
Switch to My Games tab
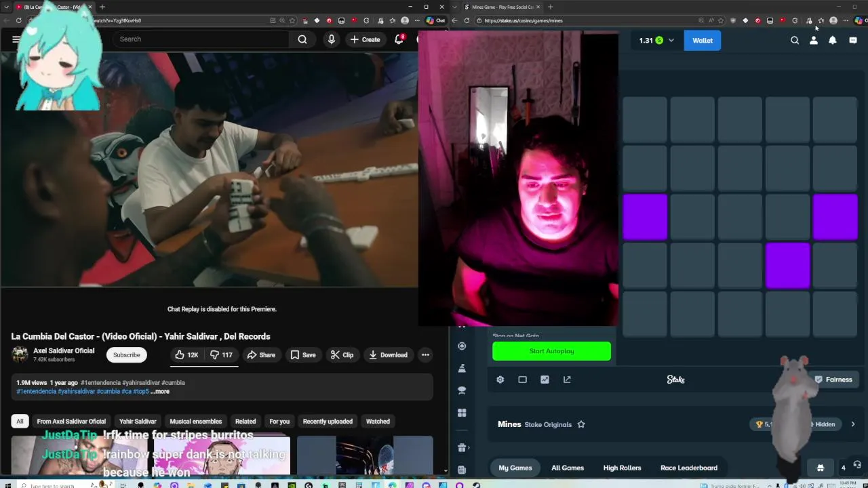515,468
